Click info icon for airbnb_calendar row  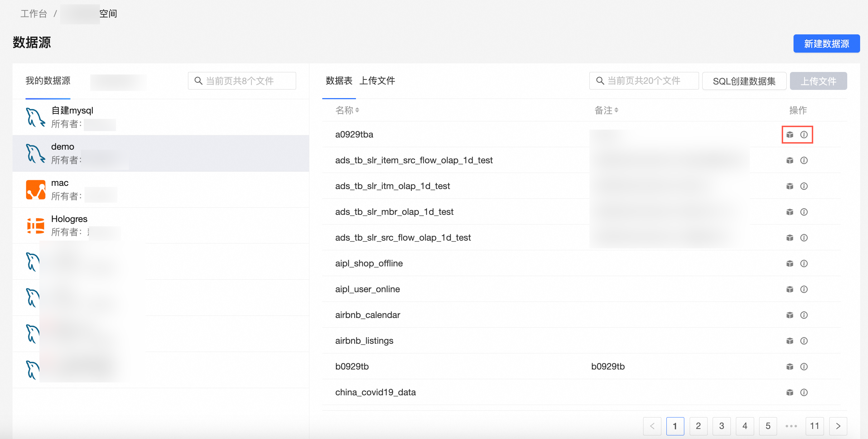(804, 315)
